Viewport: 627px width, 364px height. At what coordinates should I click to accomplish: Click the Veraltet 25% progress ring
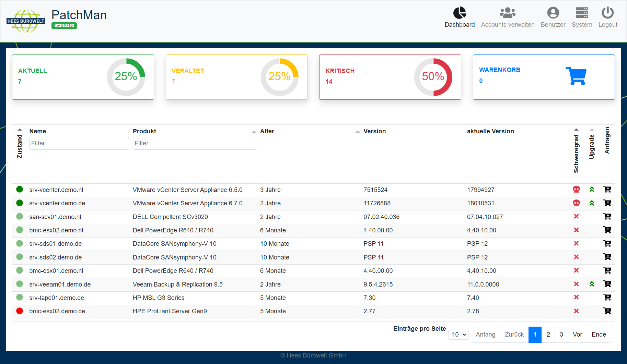(280, 77)
